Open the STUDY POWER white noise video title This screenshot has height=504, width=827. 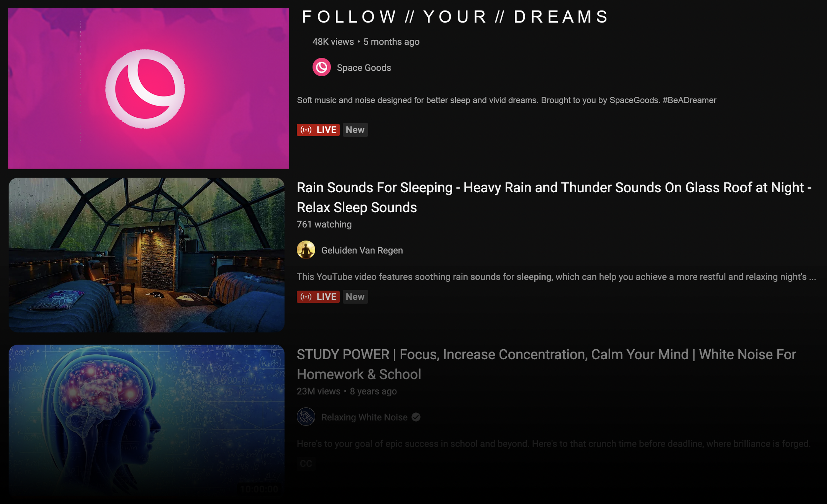point(546,365)
